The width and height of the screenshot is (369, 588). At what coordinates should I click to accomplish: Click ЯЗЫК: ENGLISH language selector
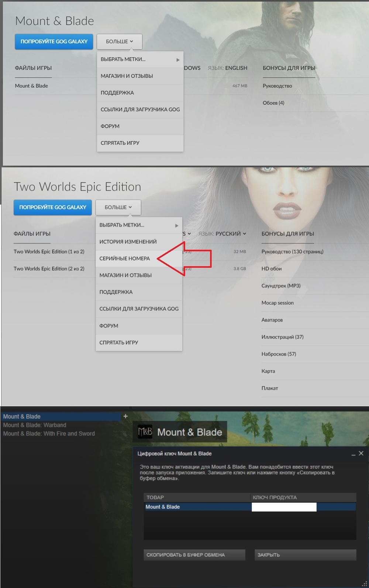coord(227,68)
